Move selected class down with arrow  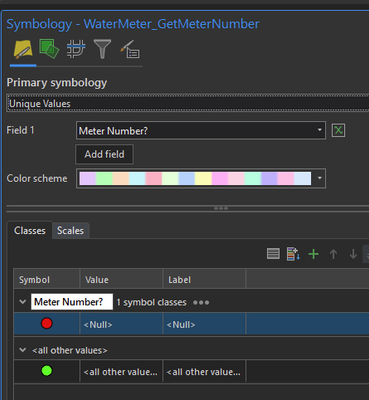353,254
